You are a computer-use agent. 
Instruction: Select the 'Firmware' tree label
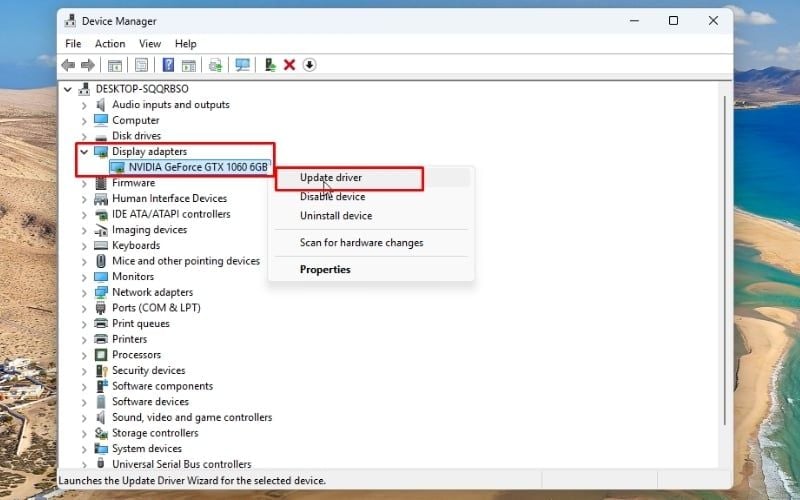click(134, 183)
